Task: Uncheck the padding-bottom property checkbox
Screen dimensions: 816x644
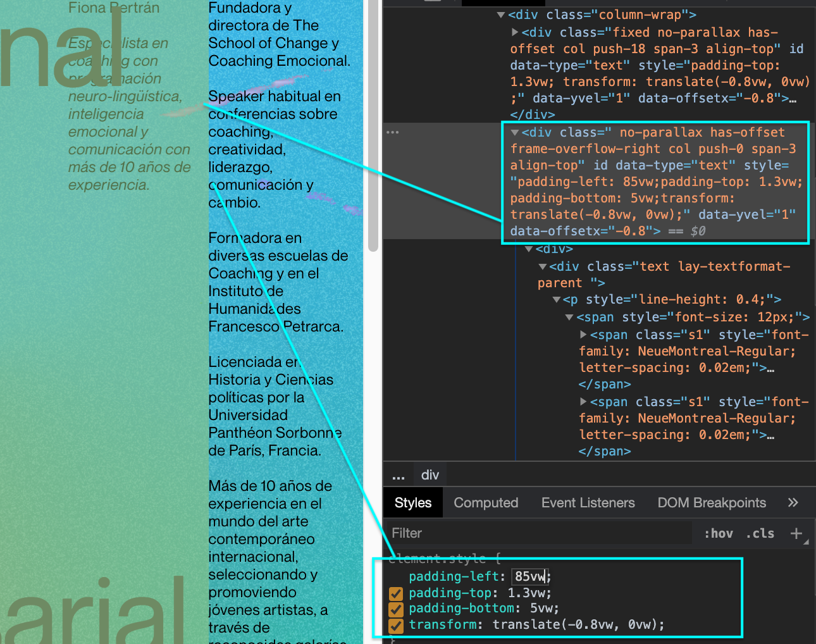Action: [396, 609]
